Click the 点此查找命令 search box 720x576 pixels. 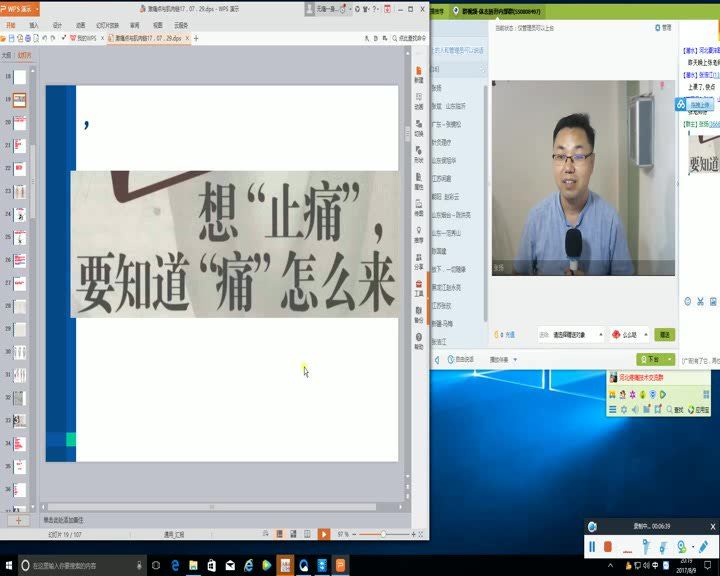[x=409, y=38]
